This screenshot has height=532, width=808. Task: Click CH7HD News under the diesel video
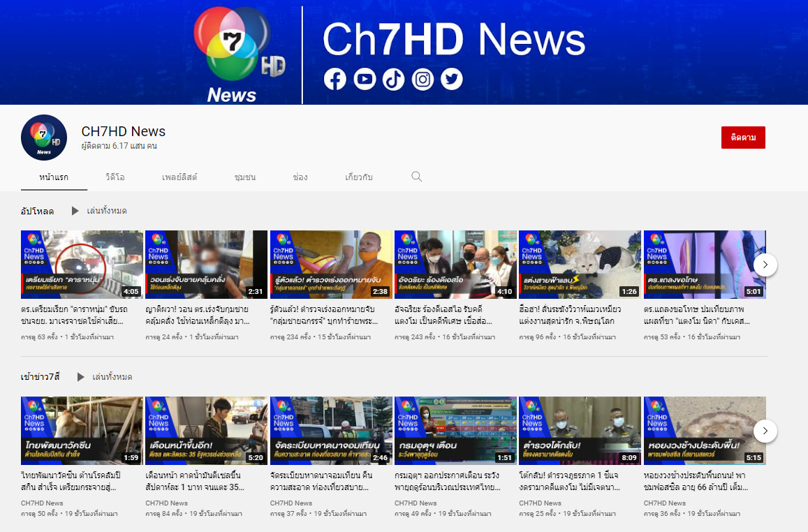[x=166, y=503]
